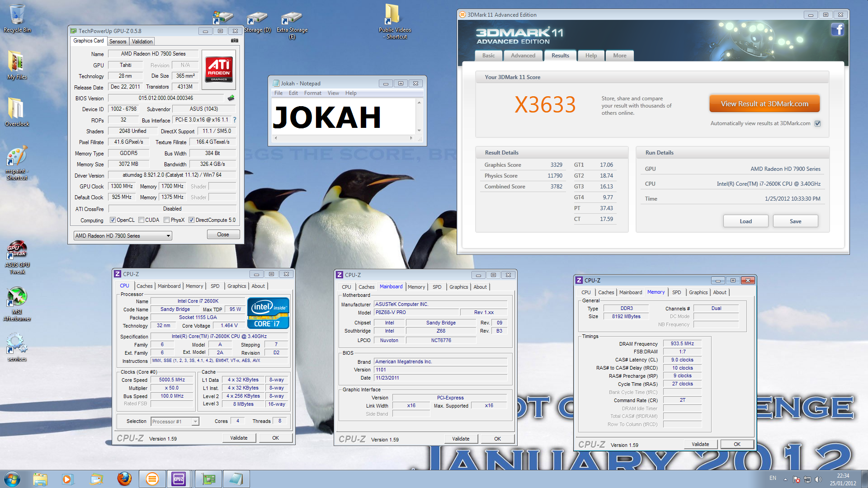
Task: Click Save button in 3DMark Run Details
Action: click(x=795, y=221)
